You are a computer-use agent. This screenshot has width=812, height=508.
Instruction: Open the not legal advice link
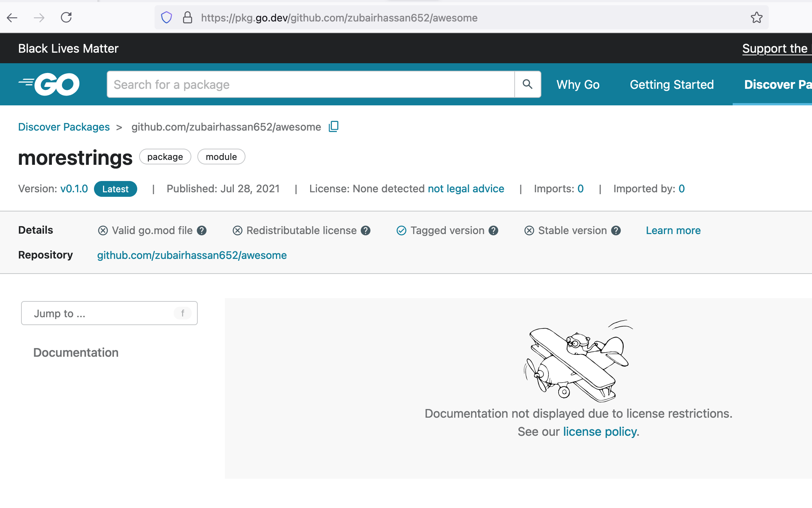[466, 189]
